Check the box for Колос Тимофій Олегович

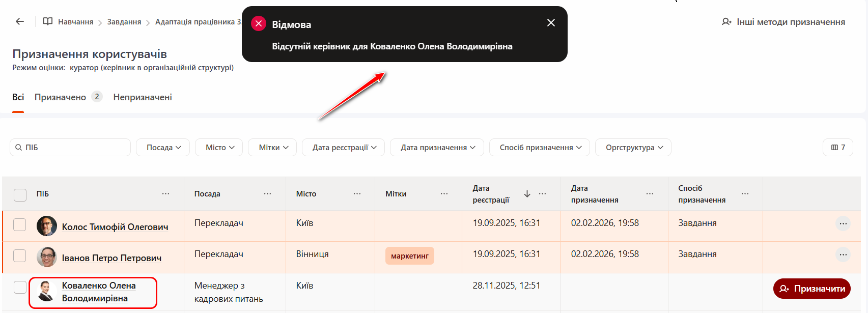pos(20,225)
